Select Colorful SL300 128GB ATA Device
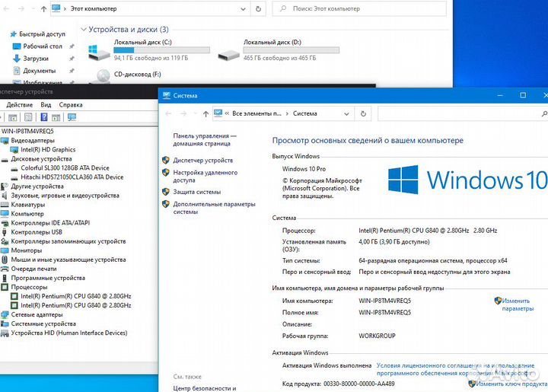The image size is (548, 392). point(65,168)
